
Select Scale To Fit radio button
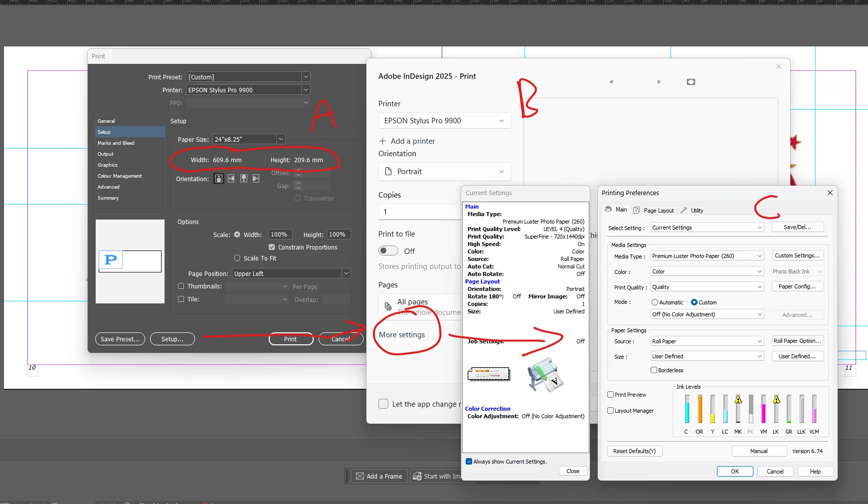pos(237,258)
